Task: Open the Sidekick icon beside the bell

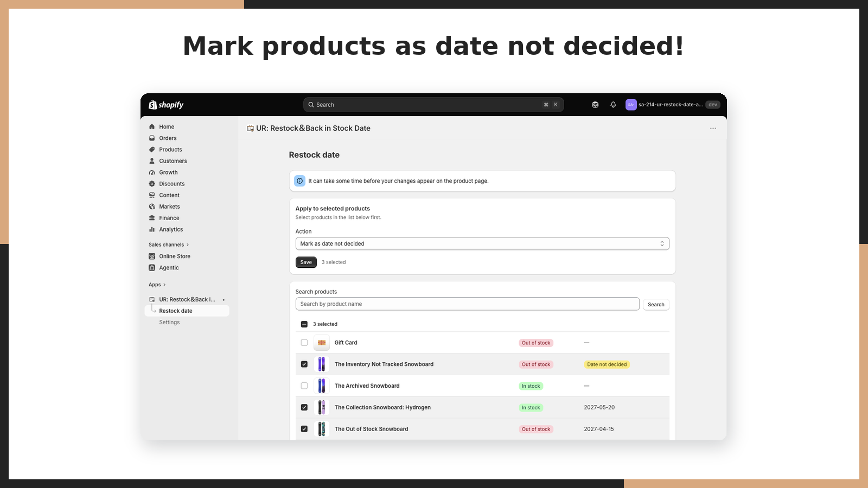Action: (x=595, y=105)
